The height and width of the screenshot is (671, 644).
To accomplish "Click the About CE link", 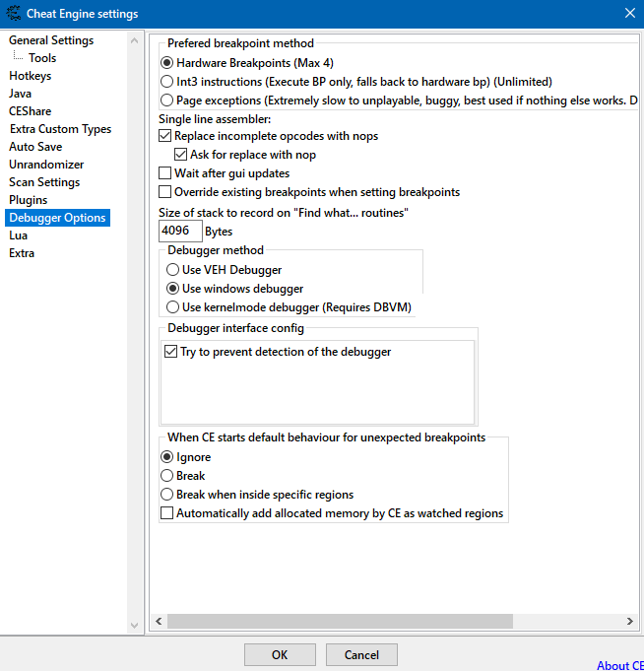I will [619, 665].
